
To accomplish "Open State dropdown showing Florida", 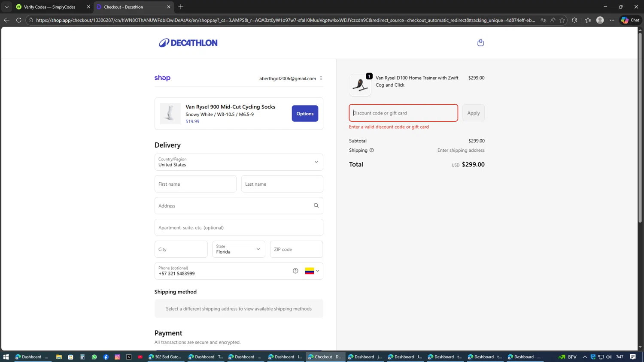I will pos(239,249).
